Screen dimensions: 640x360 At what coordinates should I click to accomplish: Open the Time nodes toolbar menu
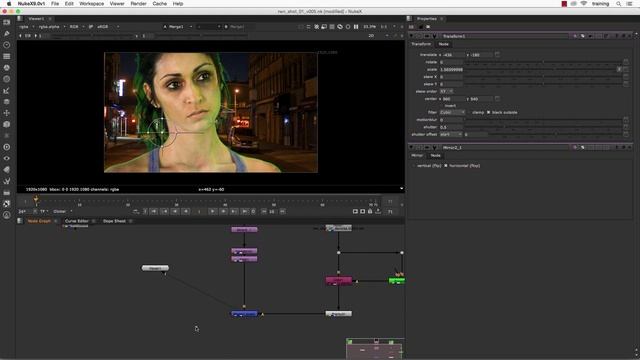(x=7, y=45)
